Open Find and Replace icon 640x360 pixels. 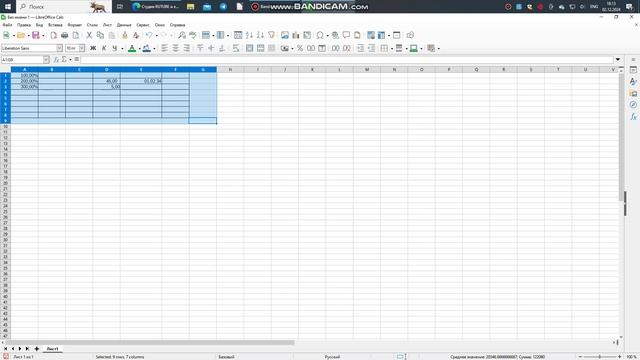pos(182,36)
